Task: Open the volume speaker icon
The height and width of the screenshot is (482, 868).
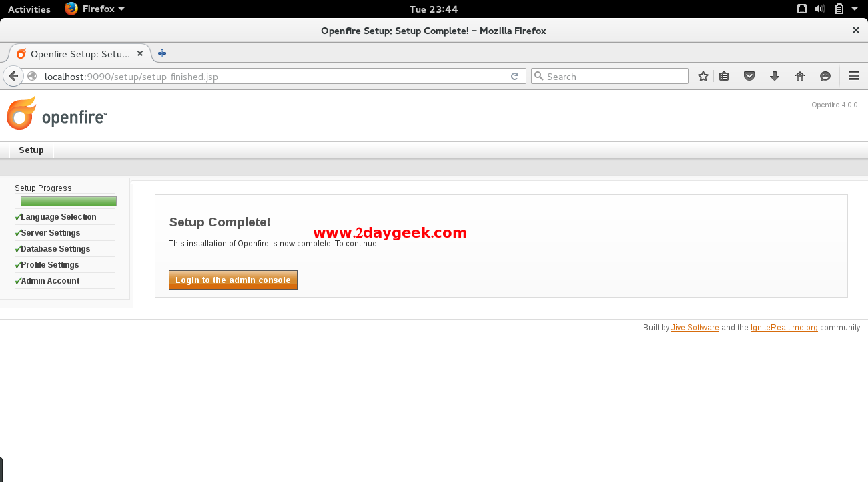Action: pyautogui.click(x=821, y=9)
